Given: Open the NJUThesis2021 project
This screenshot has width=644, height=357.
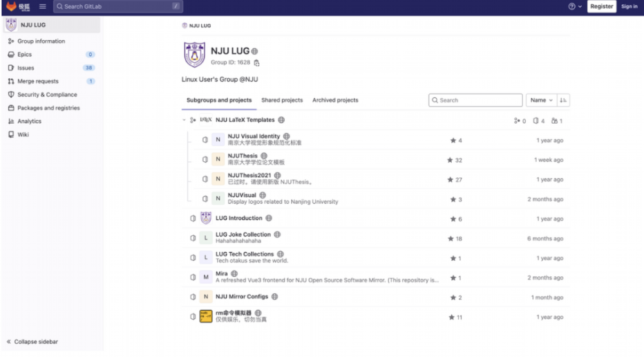Looking at the screenshot, I should 249,176.
